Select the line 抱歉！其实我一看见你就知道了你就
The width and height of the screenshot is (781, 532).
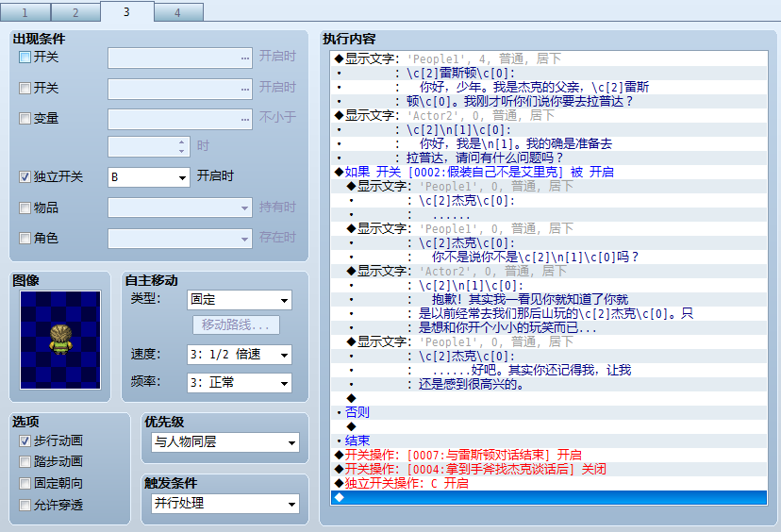click(x=548, y=299)
